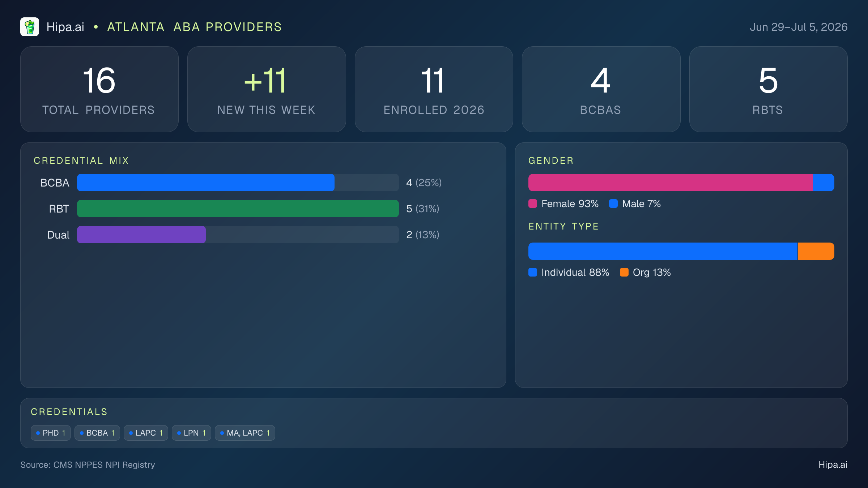
Task: Click the RBT row label
Action: [59, 209]
